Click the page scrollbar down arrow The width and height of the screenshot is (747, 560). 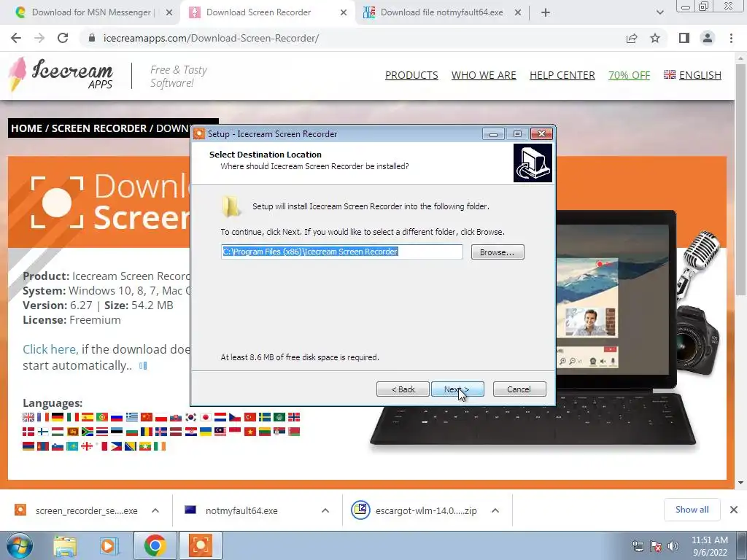741,483
